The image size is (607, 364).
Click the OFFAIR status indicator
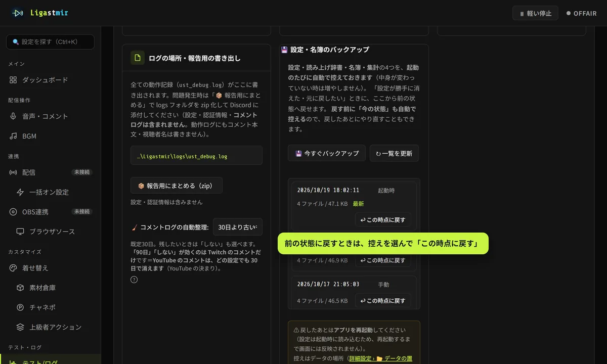tap(581, 14)
